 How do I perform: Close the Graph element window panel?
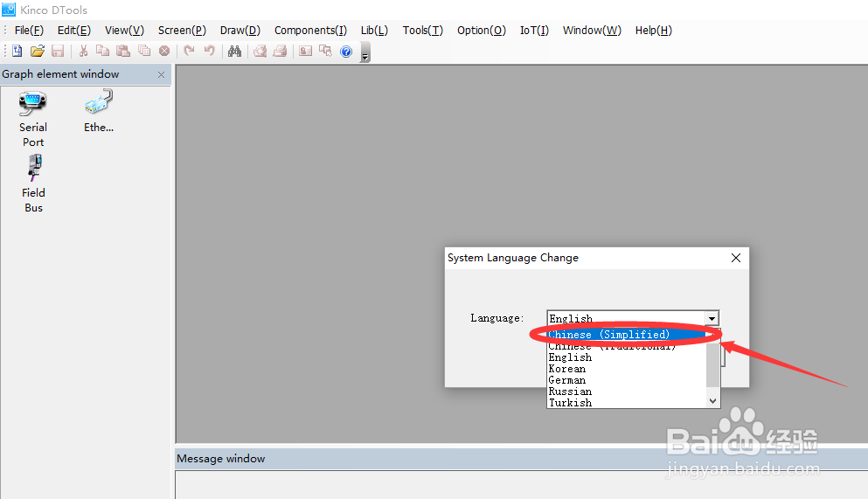161,74
